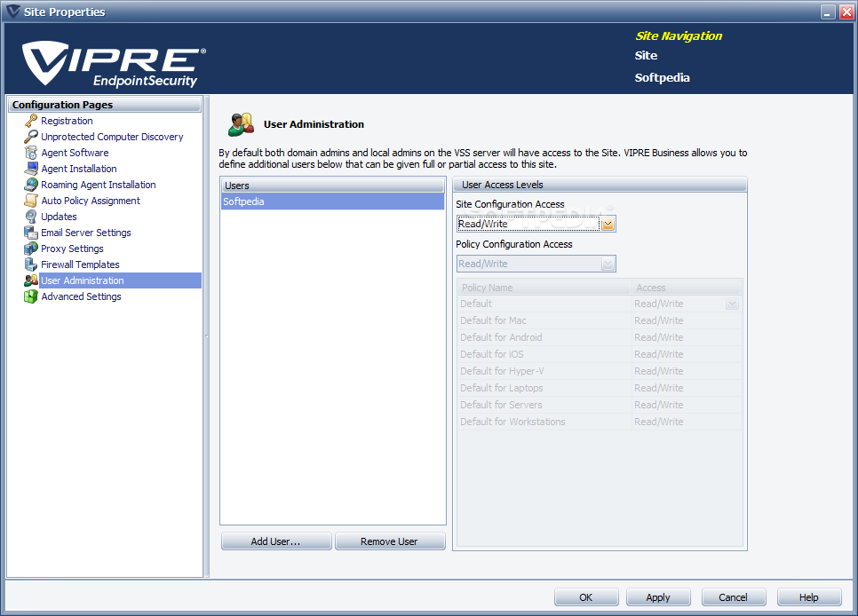Select the Default for Workstations policy row
The width and height of the screenshot is (858, 616).
point(600,422)
